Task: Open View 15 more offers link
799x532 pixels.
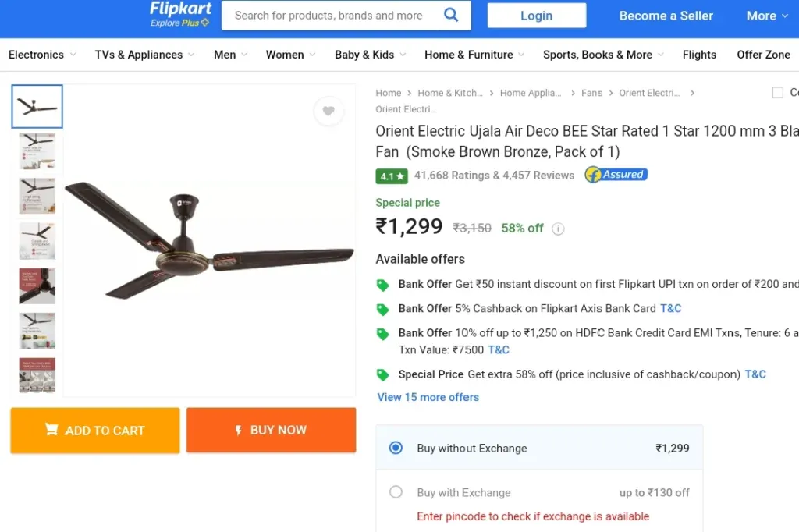Action: (x=428, y=397)
